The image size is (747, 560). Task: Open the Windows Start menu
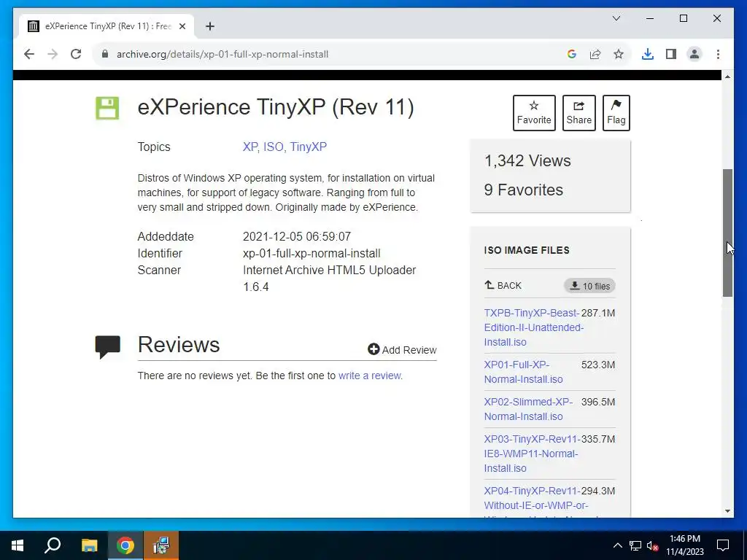[18, 545]
